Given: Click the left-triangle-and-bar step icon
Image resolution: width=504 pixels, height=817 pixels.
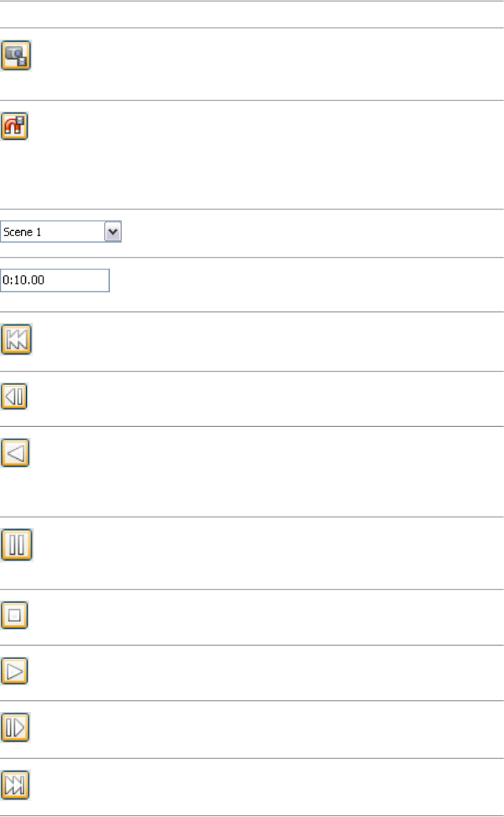Looking at the screenshot, I should [15, 397].
